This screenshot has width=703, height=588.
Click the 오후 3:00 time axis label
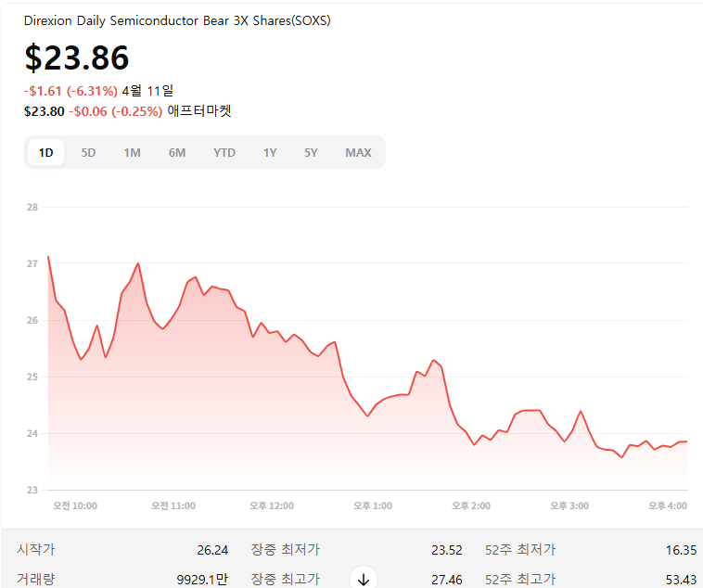pos(569,506)
